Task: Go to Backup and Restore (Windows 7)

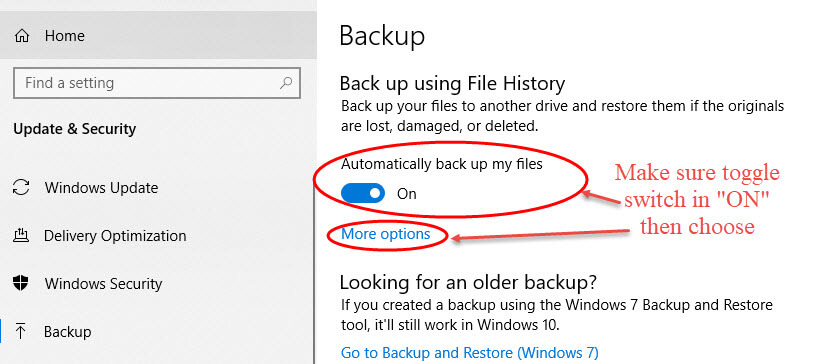Action: [470, 353]
